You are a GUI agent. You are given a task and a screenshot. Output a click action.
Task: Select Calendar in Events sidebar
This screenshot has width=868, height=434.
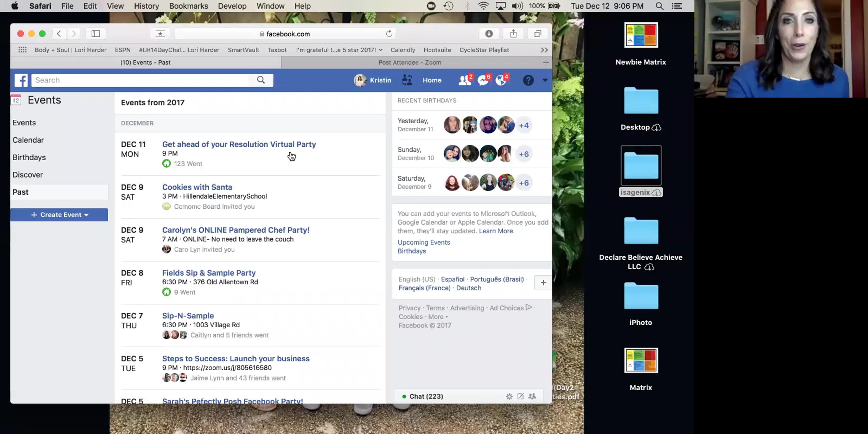coord(28,140)
